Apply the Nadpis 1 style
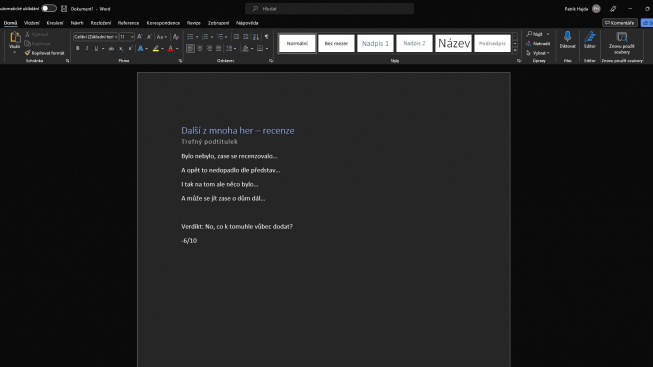 click(375, 43)
